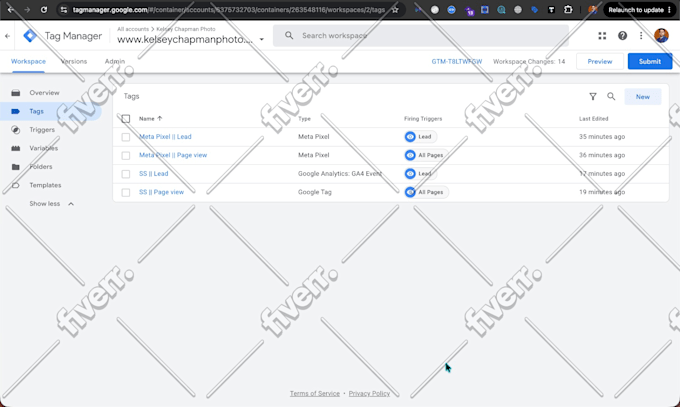Select Tags in the sidebar
This screenshot has height=407, width=680.
(36, 112)
